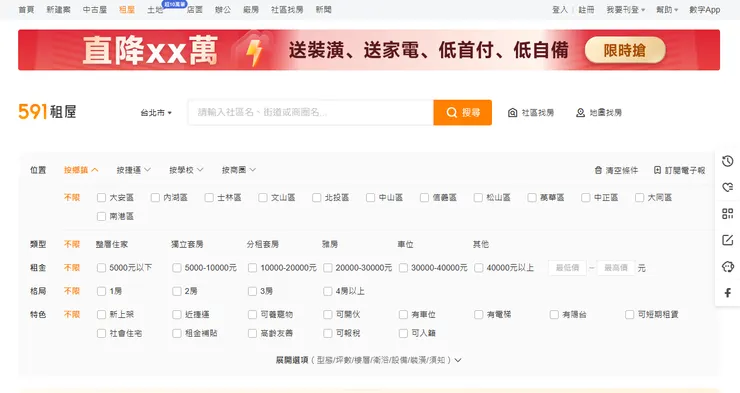Click the lightning bolt on the banner

[x=254, y=52]
